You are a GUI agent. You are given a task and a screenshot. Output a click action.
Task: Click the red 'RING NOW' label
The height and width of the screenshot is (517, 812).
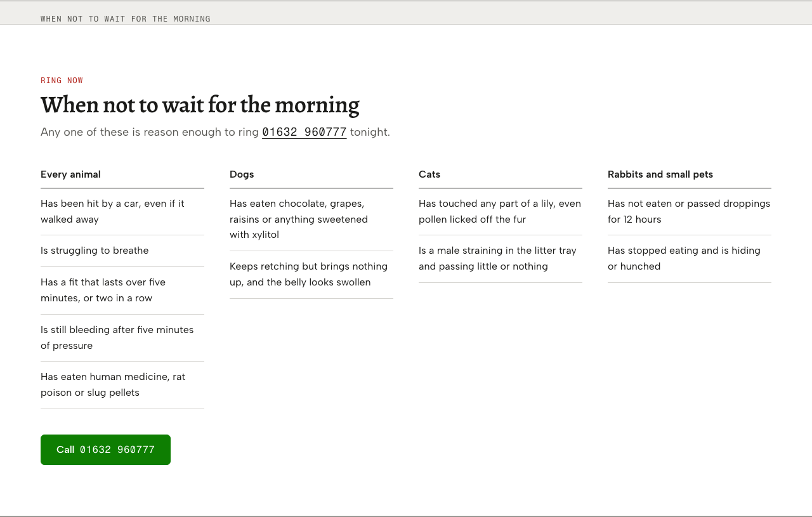pyautogui.click(x=62, y=81)
